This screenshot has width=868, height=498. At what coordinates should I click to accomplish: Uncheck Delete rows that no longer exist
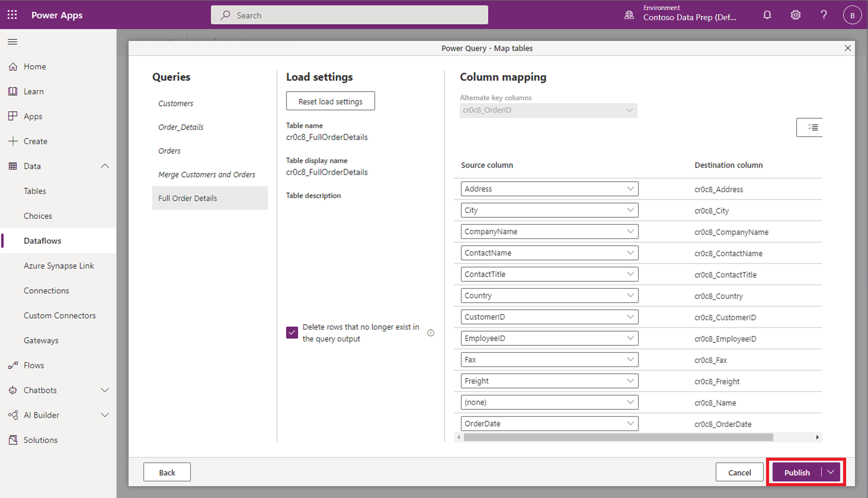292,333
